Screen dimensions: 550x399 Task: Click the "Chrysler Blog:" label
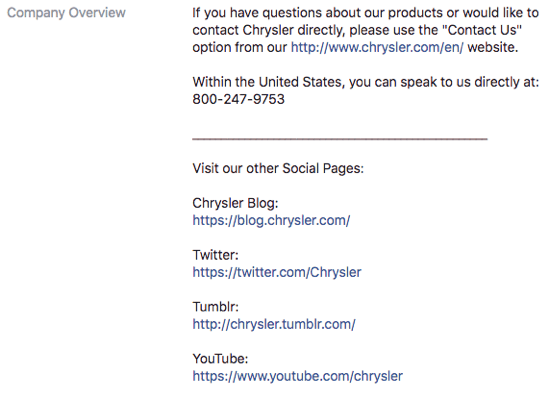235,203
